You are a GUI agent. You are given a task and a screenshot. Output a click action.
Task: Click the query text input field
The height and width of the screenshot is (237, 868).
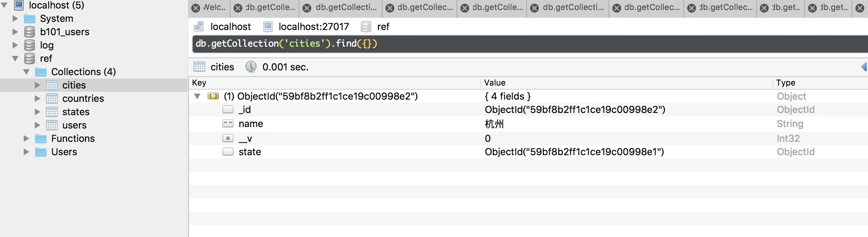(519, 44)
